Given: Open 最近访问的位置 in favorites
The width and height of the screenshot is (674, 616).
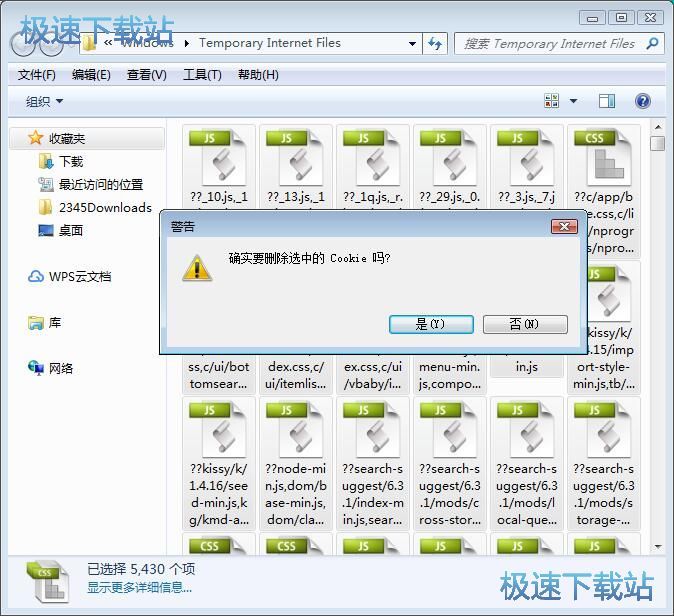Looking at the screenshot, I should (101, 184).
